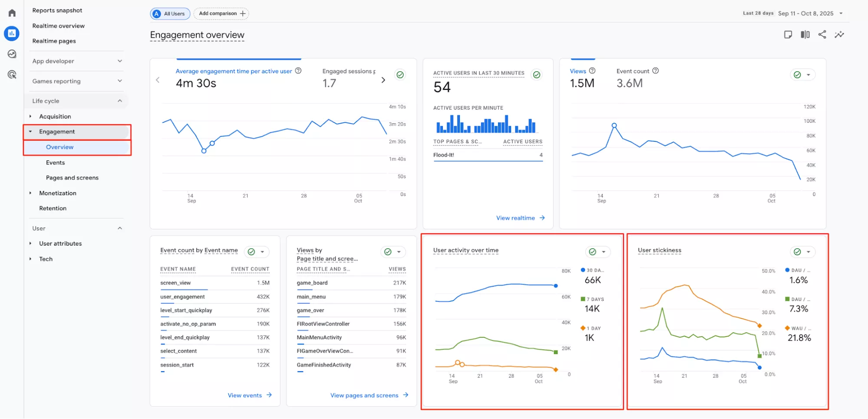
Task: Toggle the All Users comparison chip
Action: click(x=170, y=14)
